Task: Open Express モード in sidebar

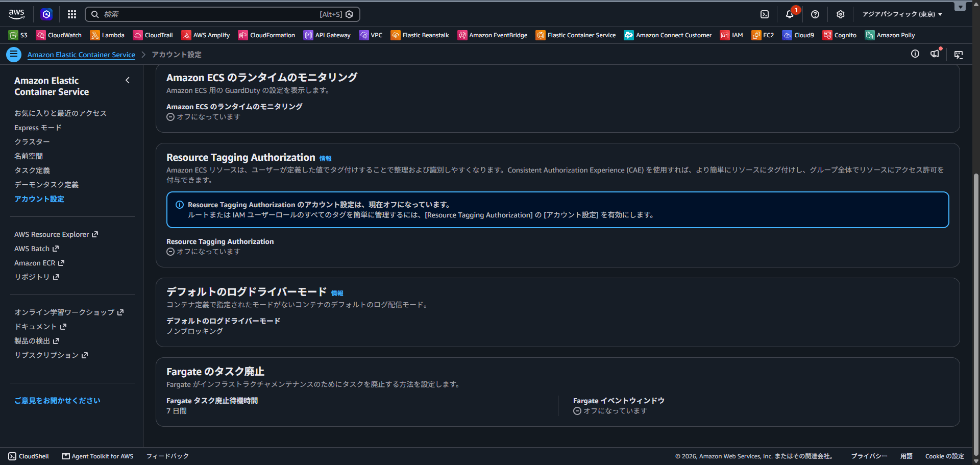Action: pos(38,128)
